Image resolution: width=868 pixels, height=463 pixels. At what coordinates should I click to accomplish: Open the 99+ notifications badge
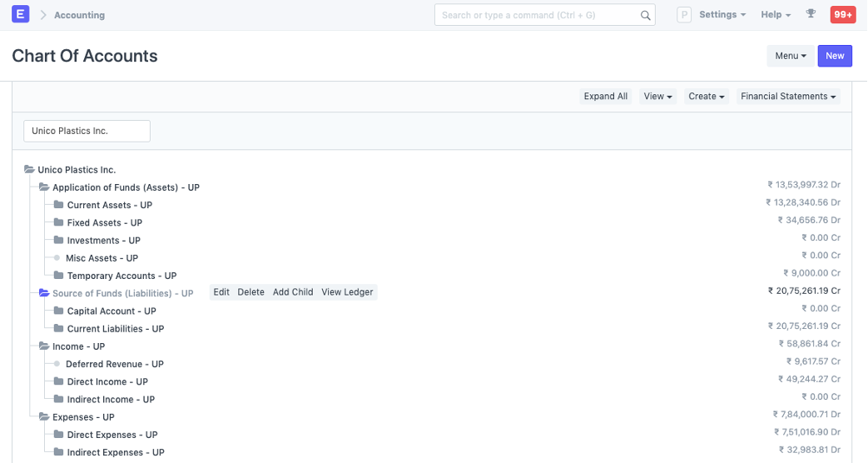click(x=842, y=15)
